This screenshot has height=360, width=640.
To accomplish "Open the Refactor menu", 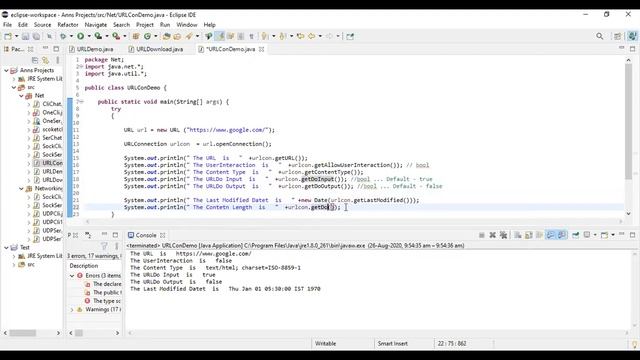I will (68, 25).
